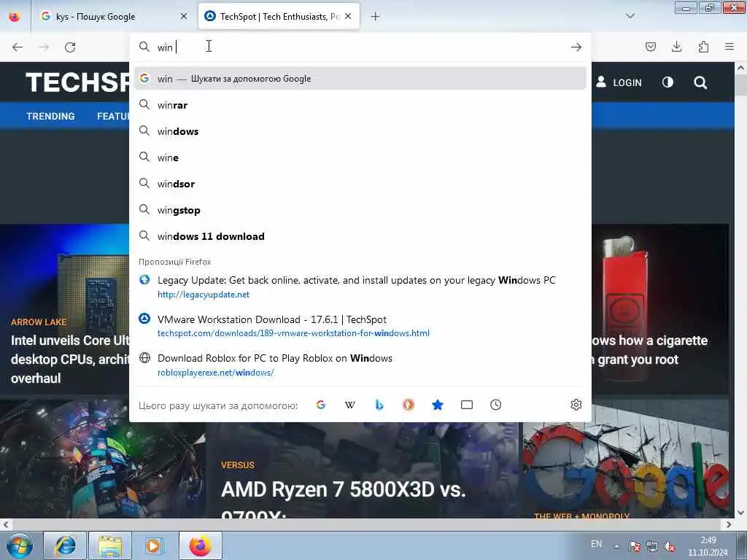This screenshot has width=747, height=560.
Task: Choose the wine search suggestion
Action: [360, 157]
